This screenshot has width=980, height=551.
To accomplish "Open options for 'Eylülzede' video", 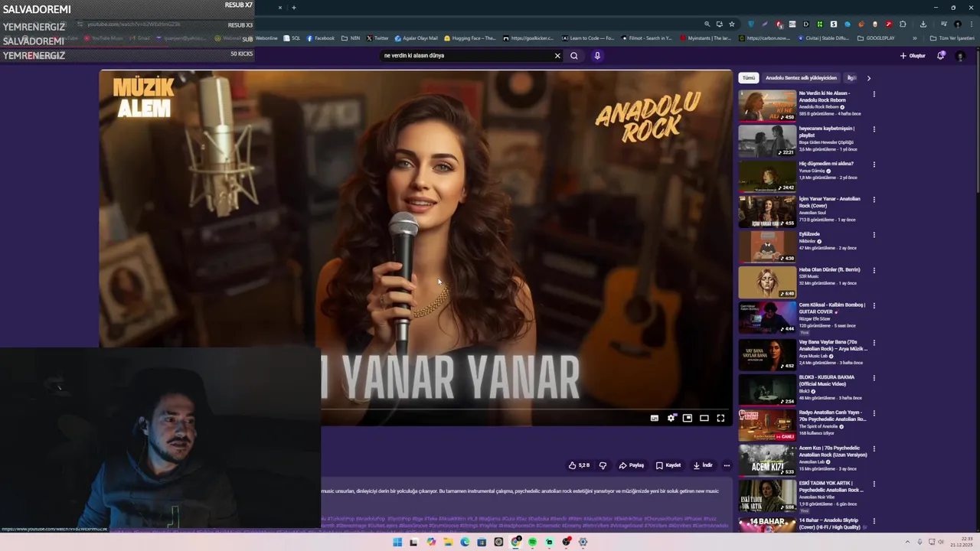I will pyautogui.click(x=874, y=235).
